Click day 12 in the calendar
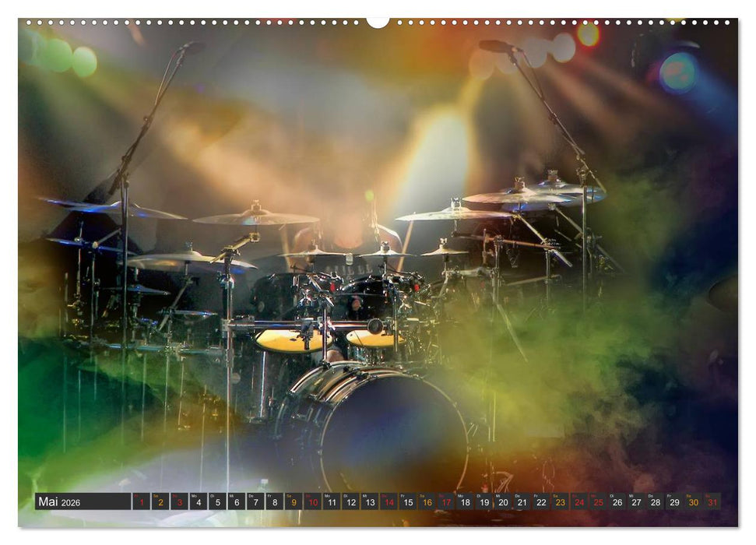This screenshot has width=756, height=545. coord(351,501)
